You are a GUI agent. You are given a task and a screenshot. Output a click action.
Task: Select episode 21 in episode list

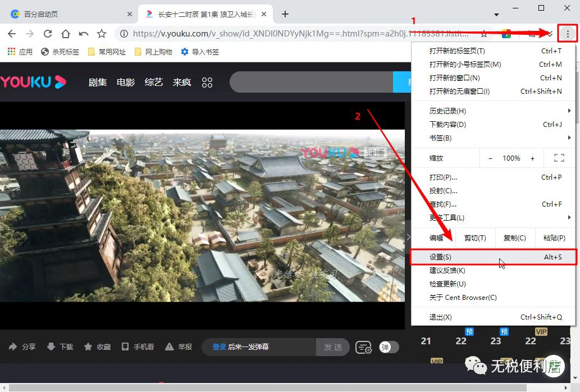[x=426, y=341]
